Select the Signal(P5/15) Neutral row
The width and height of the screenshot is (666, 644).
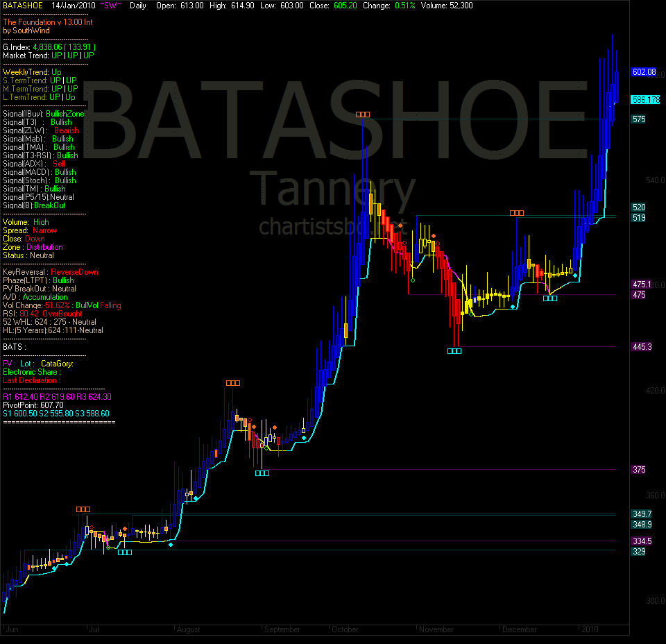38,197
